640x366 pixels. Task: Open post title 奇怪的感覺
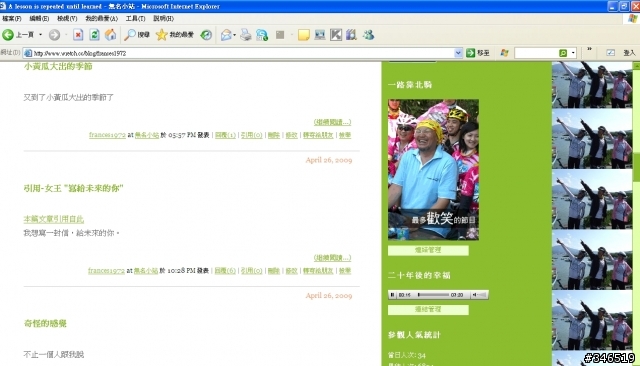(x=45, y=324)
